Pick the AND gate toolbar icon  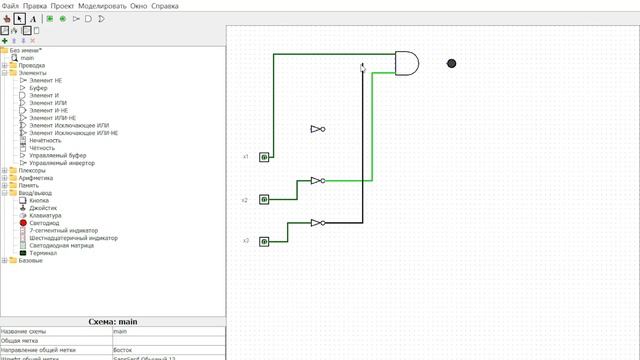pyautogui.click(x=88, y=19)
